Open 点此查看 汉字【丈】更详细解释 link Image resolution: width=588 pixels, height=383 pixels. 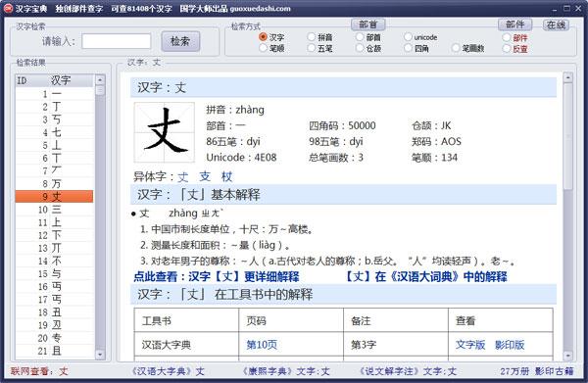pyautogui.click(x=217, y=276)
